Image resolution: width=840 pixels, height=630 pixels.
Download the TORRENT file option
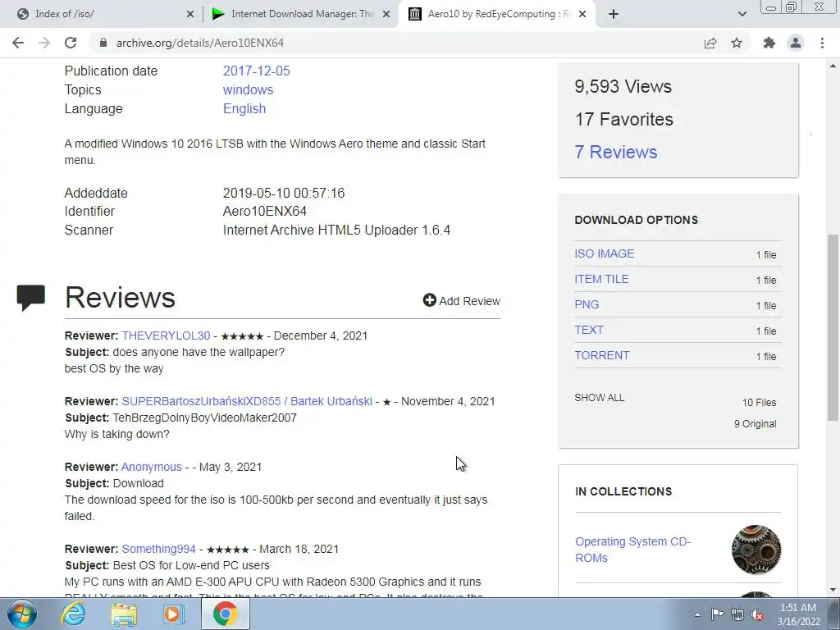click(602, 355)
